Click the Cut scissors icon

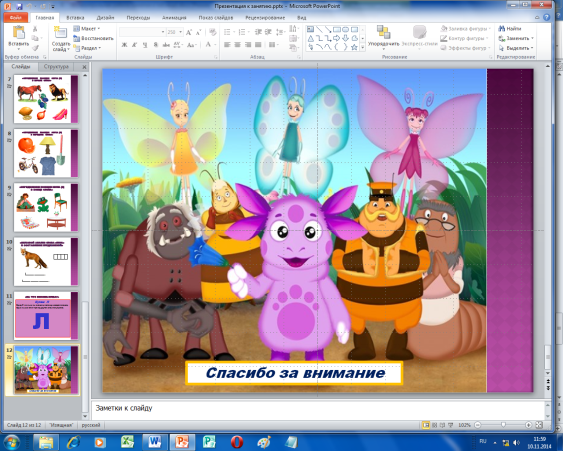click(x=35, y=29)
